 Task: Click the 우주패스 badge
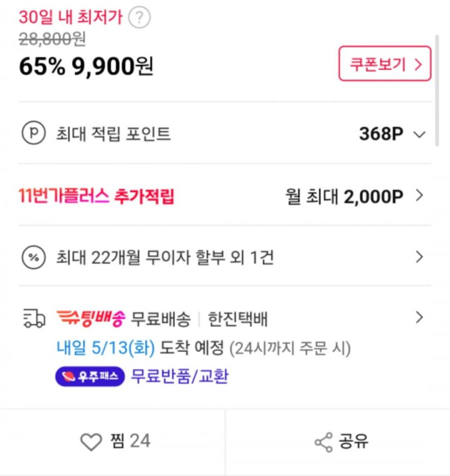[89, 376]
